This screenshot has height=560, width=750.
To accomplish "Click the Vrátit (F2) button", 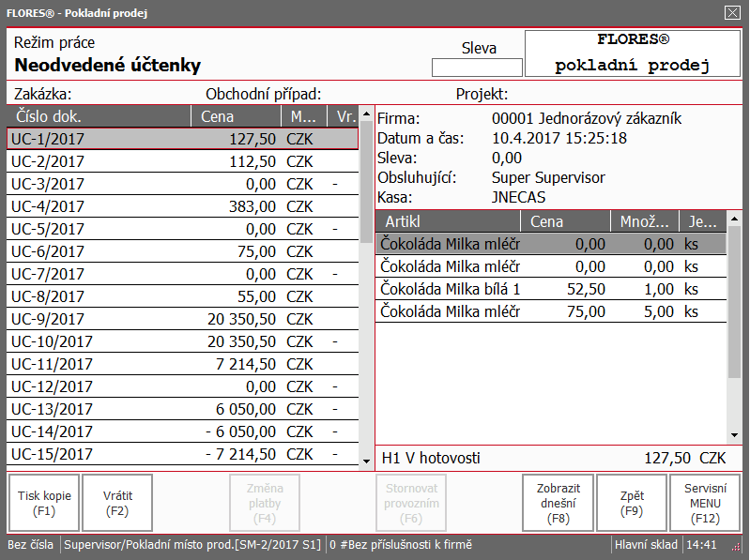I will click(x=117, y=503).
